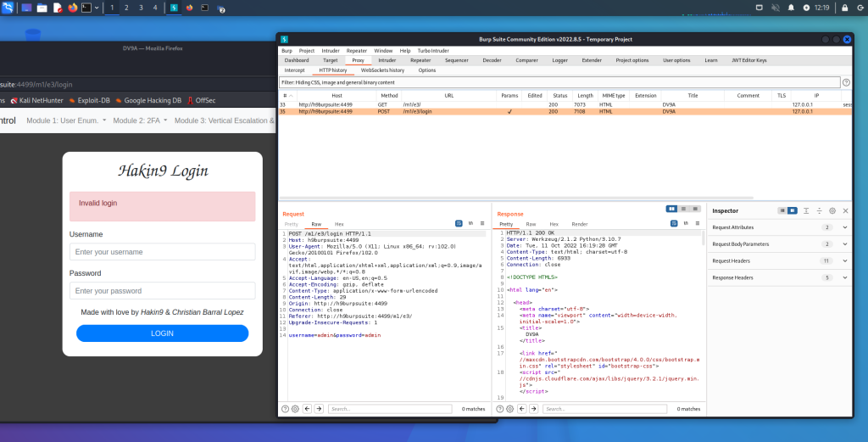Switch to workspace 4

(155, 8)
